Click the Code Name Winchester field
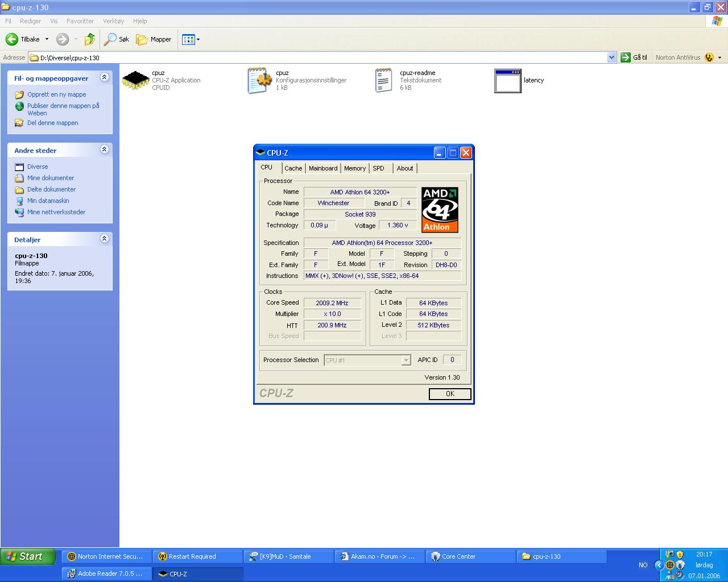 pyautogui.click(x=333, y=203)
